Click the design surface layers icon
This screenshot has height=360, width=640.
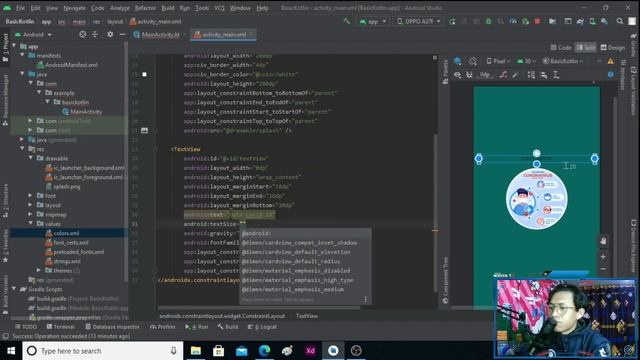[x=458, y=61]
